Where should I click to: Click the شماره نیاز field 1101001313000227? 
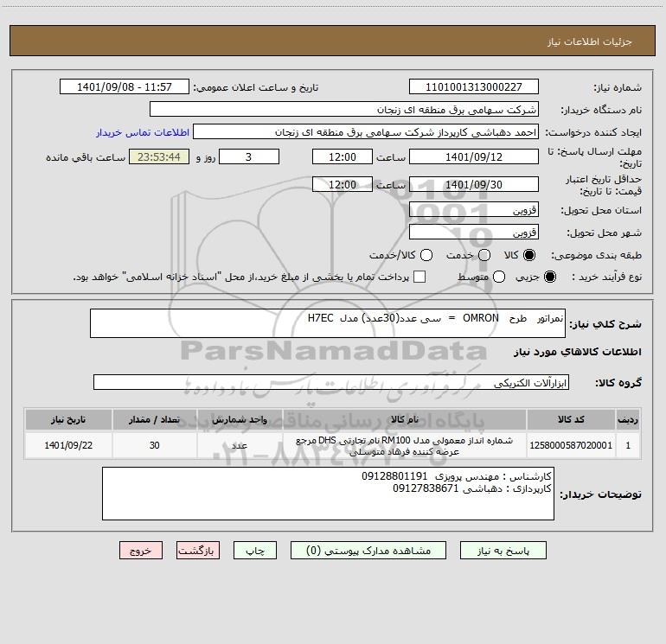click(474, 87)
